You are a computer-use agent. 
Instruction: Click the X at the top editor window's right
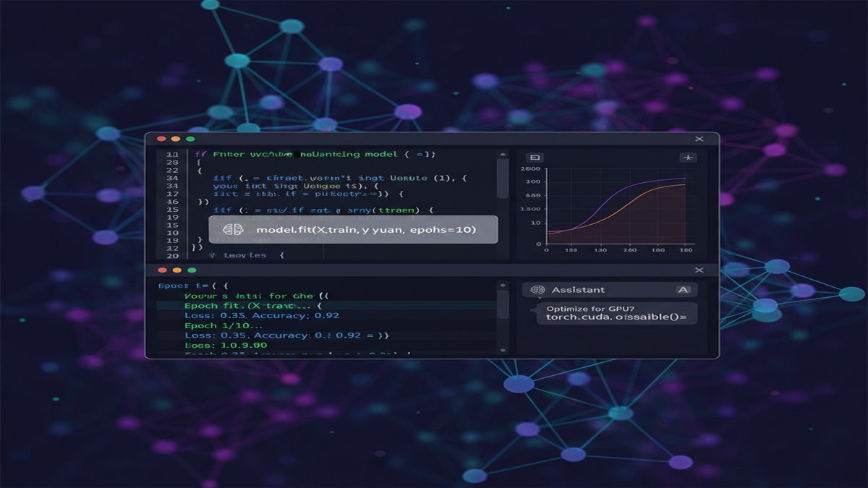(x=699, y=138)
